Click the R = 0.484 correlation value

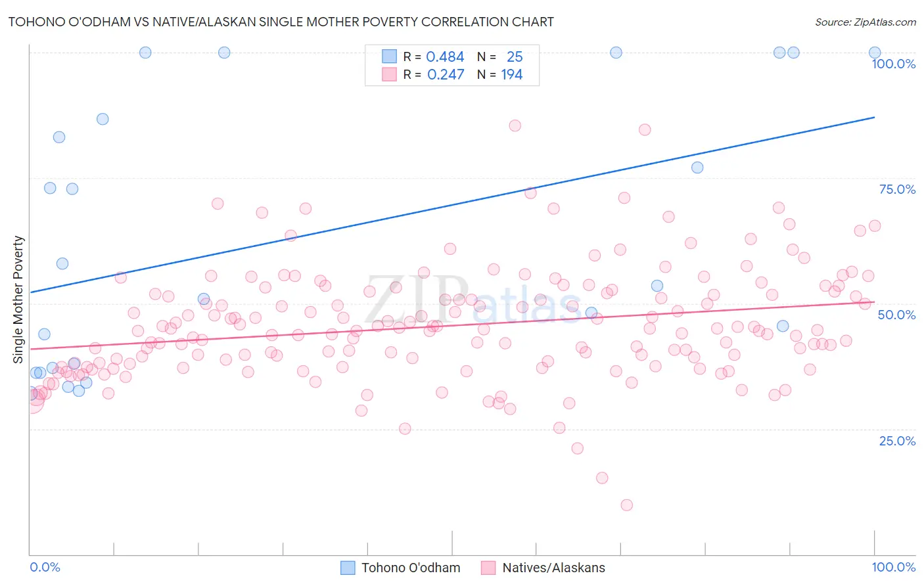coord(434,56)
